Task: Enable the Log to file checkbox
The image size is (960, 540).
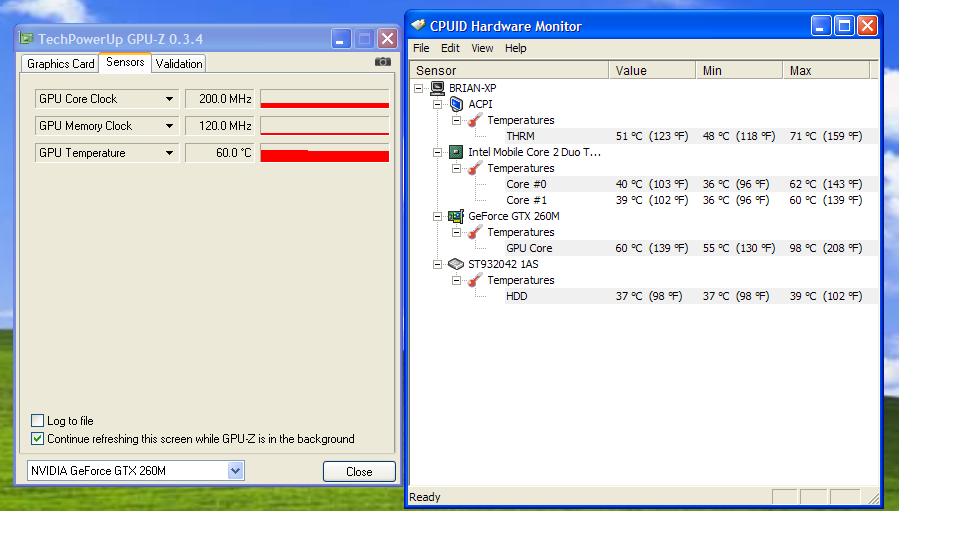Action: (x=37, y=421)
